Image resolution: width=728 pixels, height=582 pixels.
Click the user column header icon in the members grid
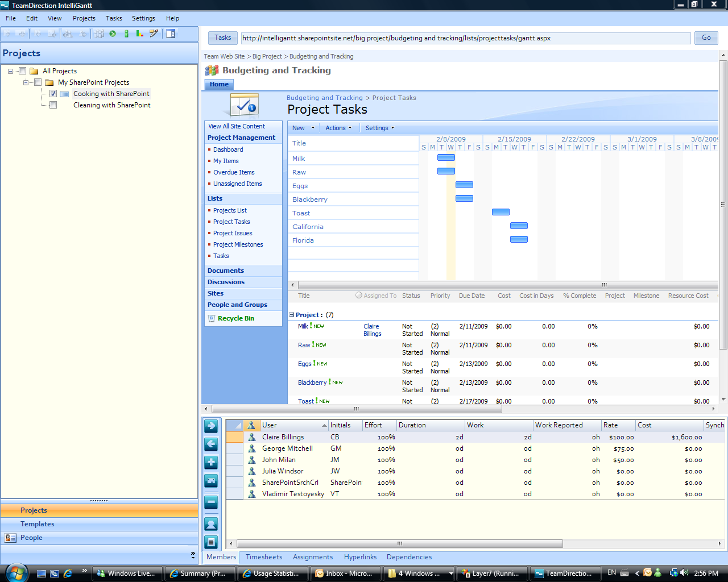point(251,425)
